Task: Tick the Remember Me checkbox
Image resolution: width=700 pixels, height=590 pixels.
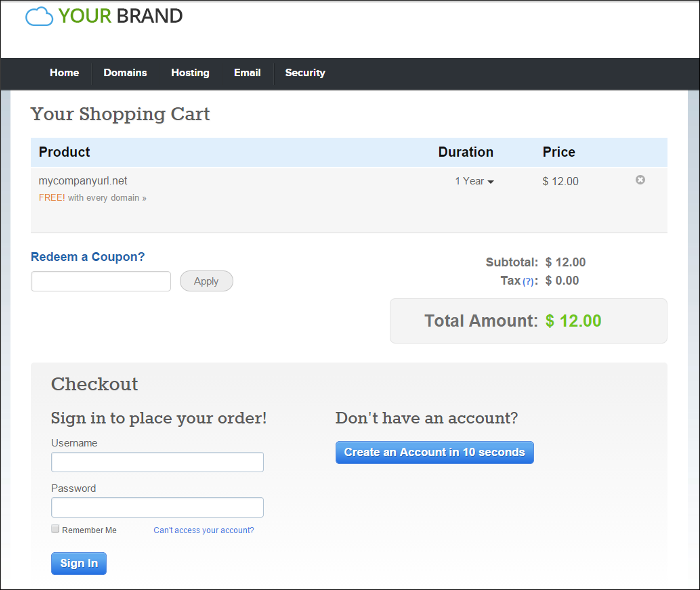Action: point(56,529)
